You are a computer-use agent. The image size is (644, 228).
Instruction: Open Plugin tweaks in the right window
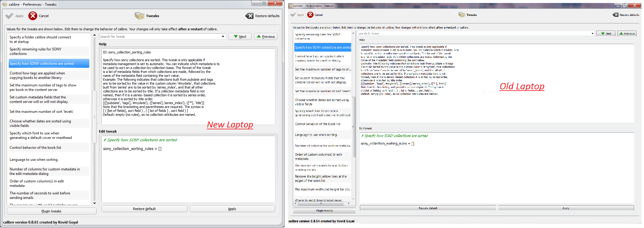(324, 211)
